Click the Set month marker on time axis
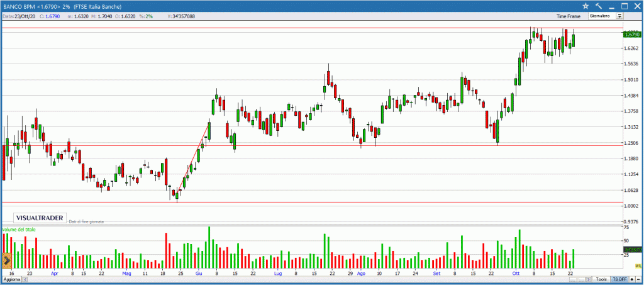 436,273
